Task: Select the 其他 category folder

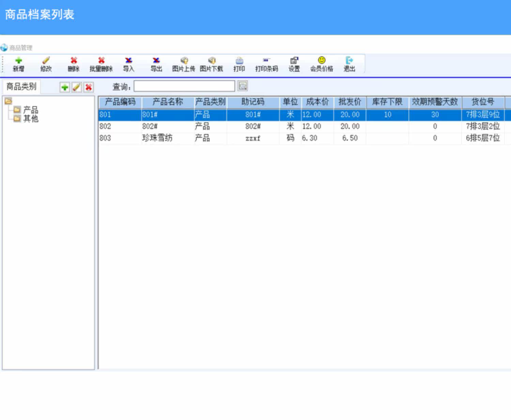Action: click(x=17, y=118)
